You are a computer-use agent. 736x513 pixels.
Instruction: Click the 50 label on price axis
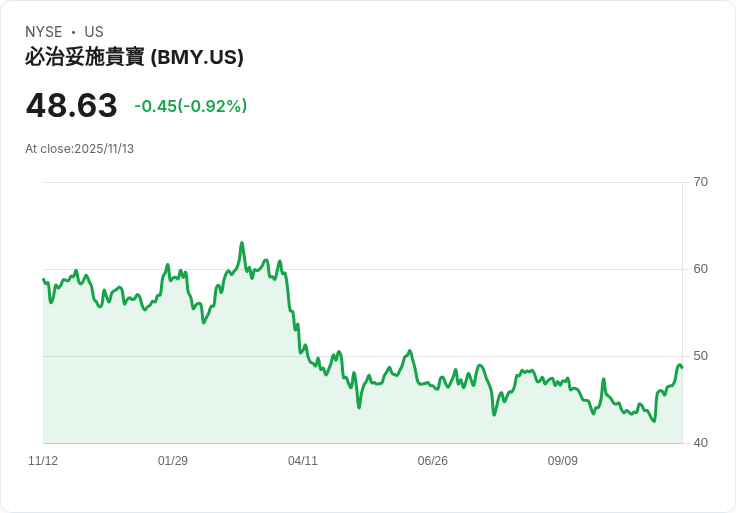[x=701, y=356]
